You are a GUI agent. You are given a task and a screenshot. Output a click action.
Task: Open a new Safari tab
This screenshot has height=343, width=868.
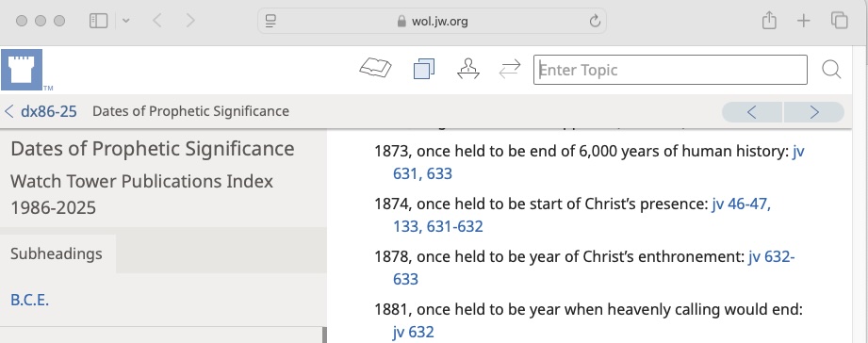point(803,21)
